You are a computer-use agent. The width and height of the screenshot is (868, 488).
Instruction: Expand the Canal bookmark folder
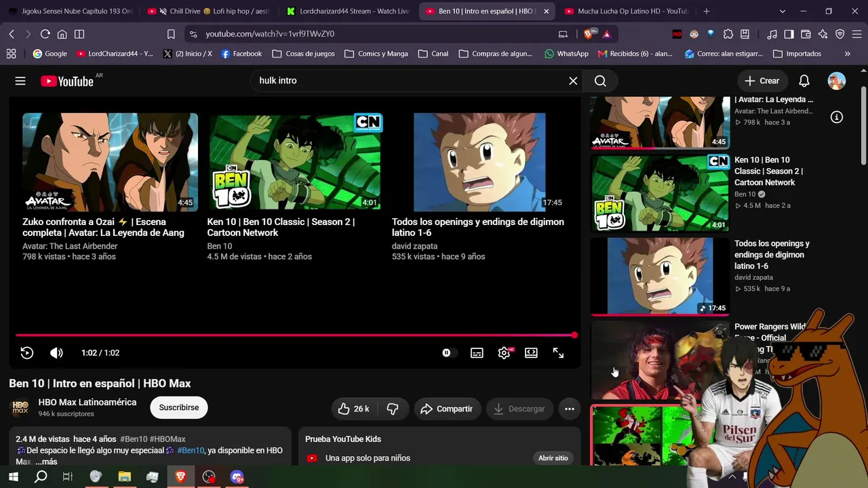click(433, 54)
